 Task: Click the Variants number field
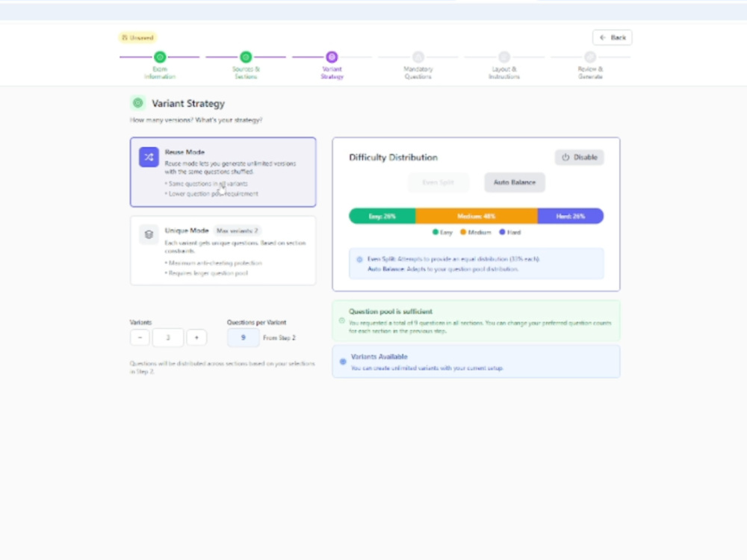[x=167, y=337]
